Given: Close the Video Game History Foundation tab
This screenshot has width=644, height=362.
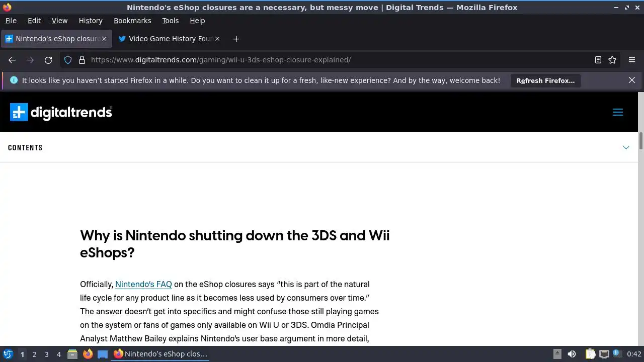Looking at the screenshot, I should [x=217, y=39].
